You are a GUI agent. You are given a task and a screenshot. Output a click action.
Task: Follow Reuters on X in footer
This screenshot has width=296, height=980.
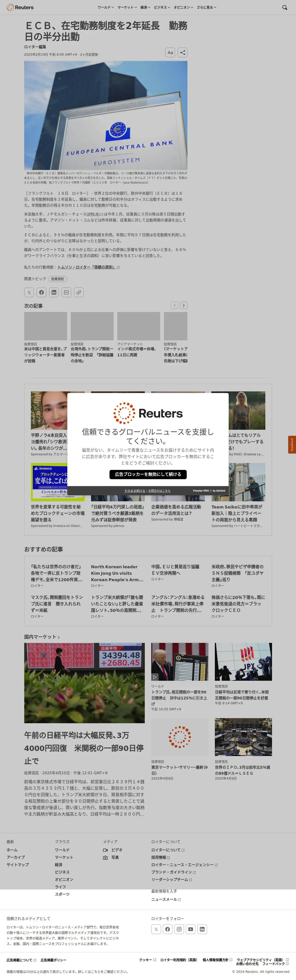coord(156,929)
